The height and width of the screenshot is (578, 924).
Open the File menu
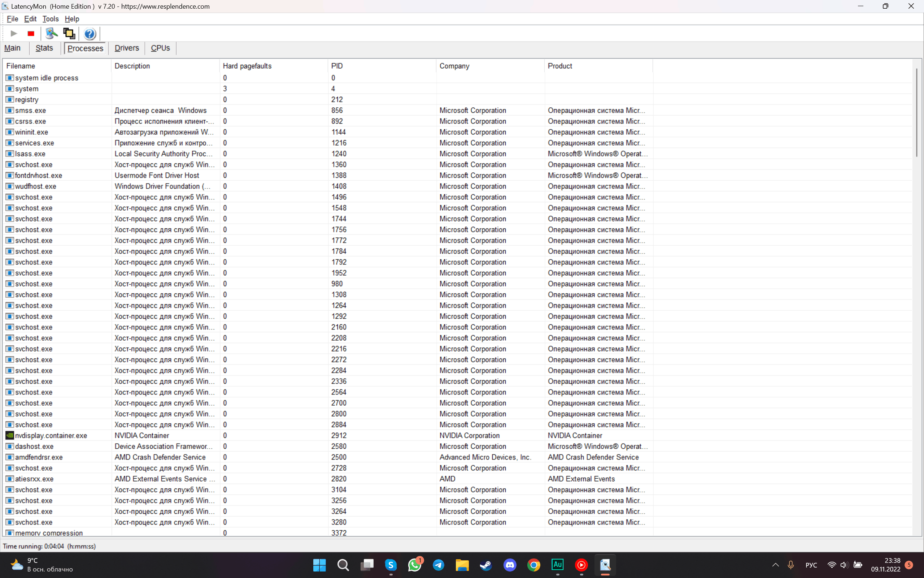12,19
